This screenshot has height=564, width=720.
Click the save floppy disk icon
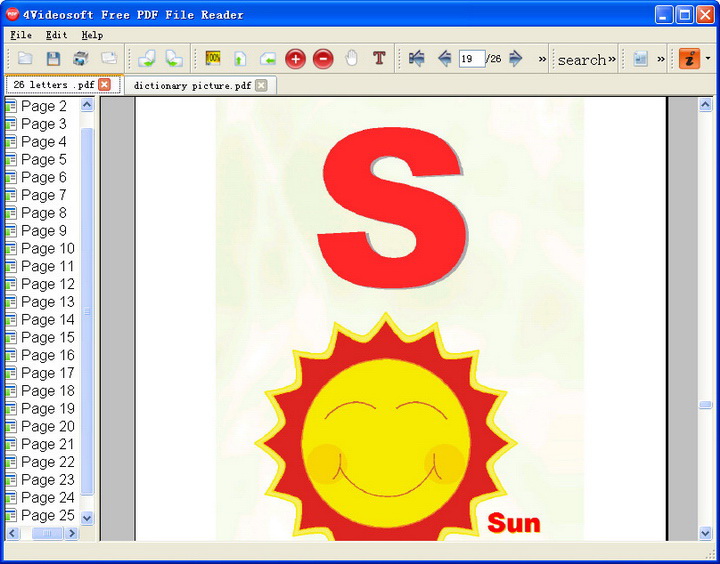[x=53, y=59]
